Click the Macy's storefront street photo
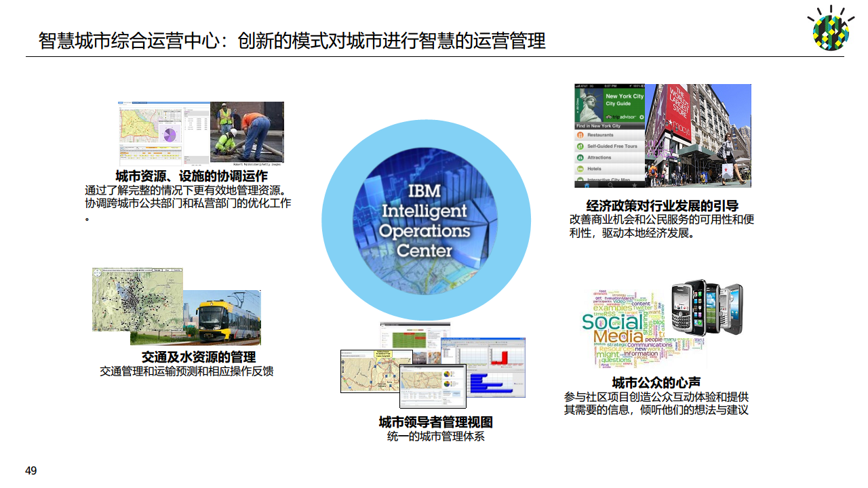 pyautogui.click(x=697, y=136)
